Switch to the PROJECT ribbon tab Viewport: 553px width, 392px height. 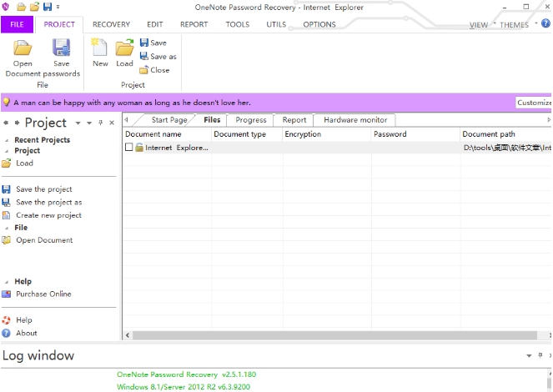tap(59, 24)
